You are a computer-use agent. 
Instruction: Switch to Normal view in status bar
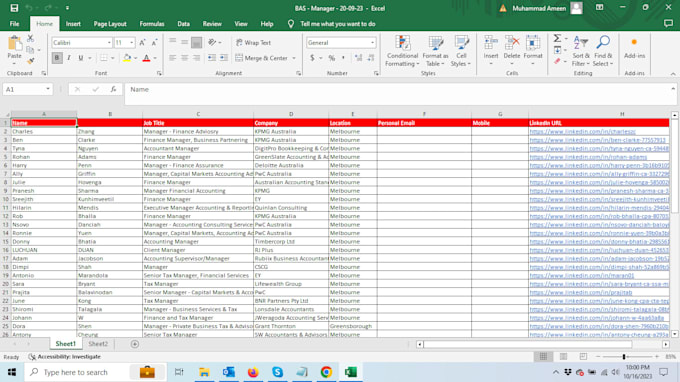543,356
